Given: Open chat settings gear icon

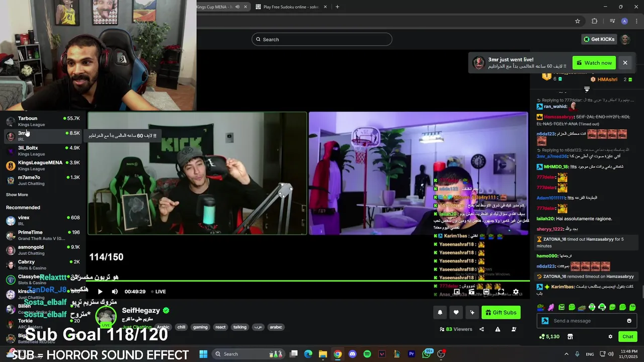Looking at the screenshot, I should [610, 337].
